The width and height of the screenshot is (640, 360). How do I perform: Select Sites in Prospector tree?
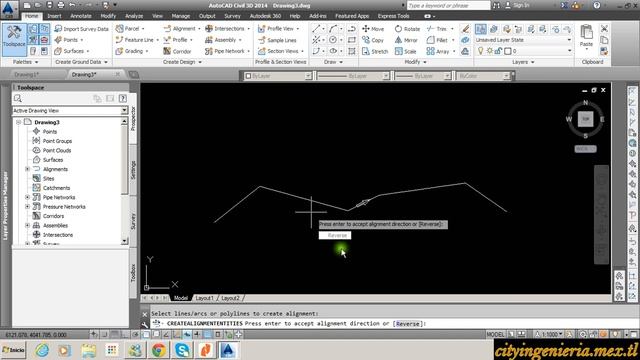point(48,178)
